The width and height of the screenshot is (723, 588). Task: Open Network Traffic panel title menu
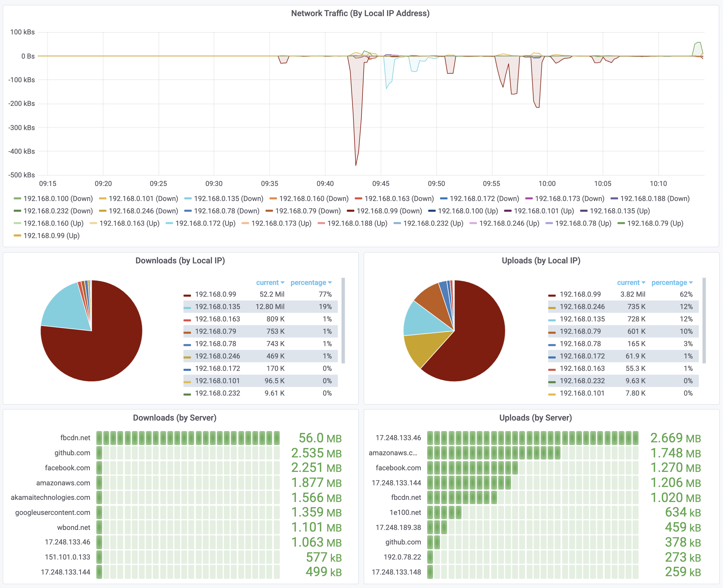pyautogui.click(x=360, y=13)
